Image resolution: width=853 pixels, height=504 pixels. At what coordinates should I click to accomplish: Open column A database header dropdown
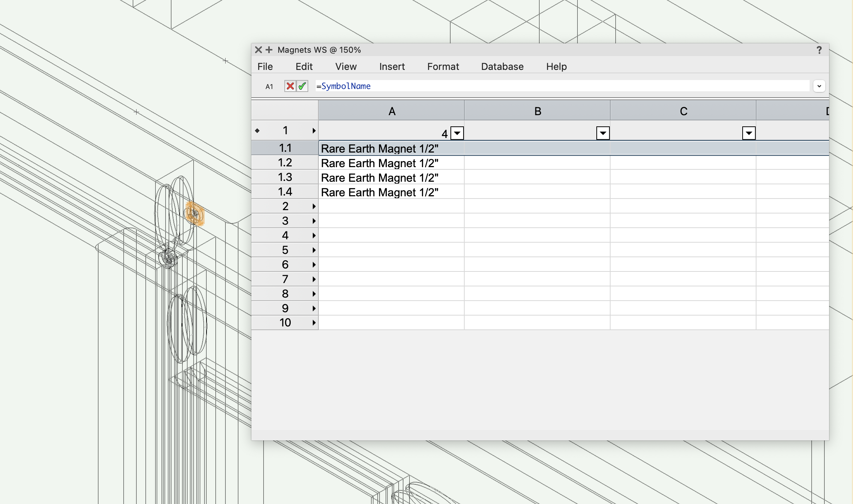(x=457, y=133)
